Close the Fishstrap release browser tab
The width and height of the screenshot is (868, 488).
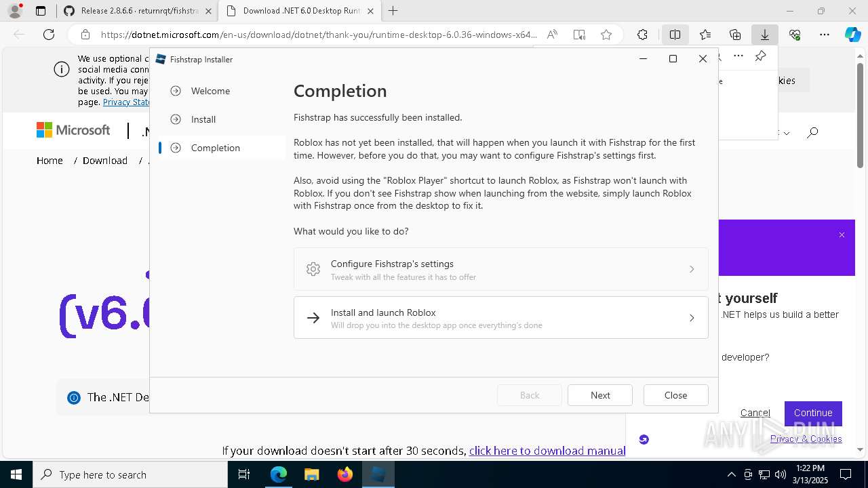208,11
